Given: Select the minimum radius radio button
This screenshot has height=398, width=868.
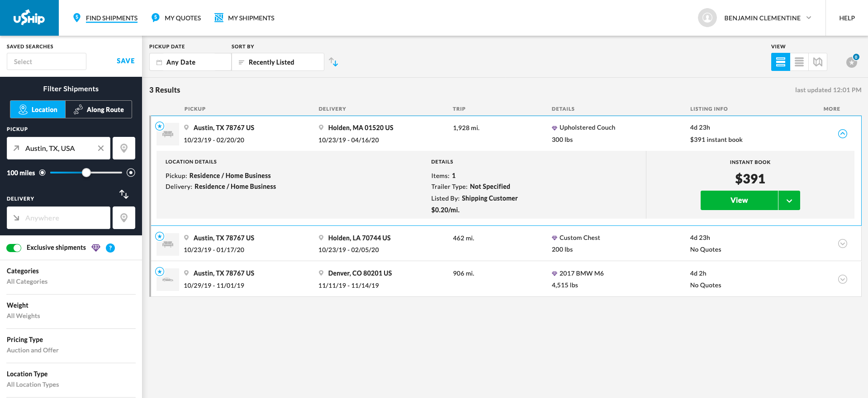Looking at the screenshot, I should pos(43,173).
